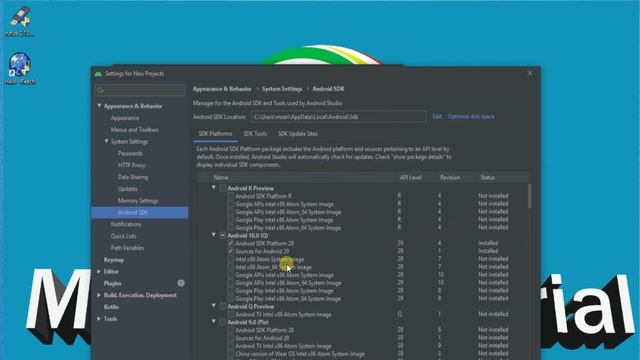Uncheck Android SDK Platform 29
The image size is (640, 360).
point(231,243)
